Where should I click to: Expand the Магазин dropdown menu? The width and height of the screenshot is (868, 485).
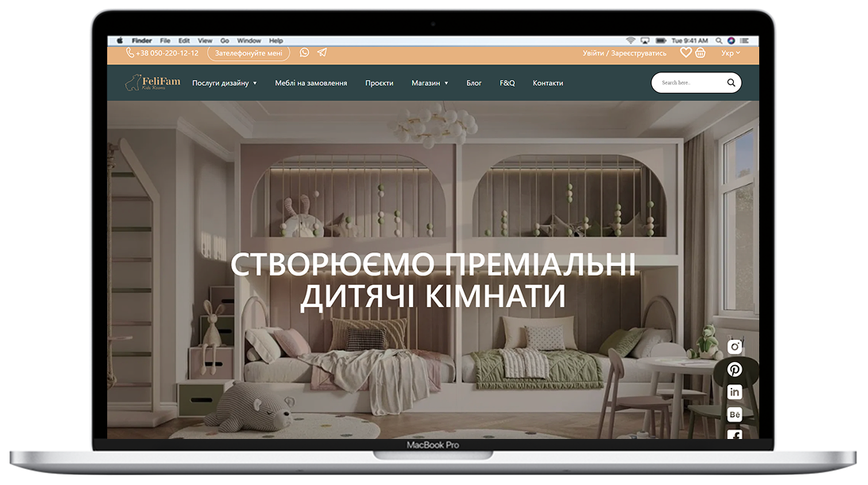[x=429, y=83]
